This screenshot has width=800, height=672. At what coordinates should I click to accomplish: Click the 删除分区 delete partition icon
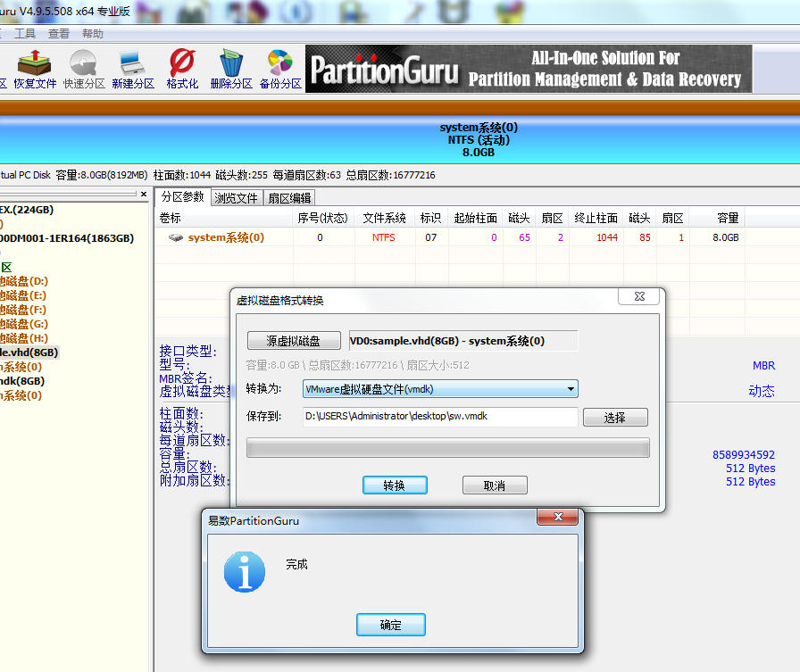click(231, 70)
